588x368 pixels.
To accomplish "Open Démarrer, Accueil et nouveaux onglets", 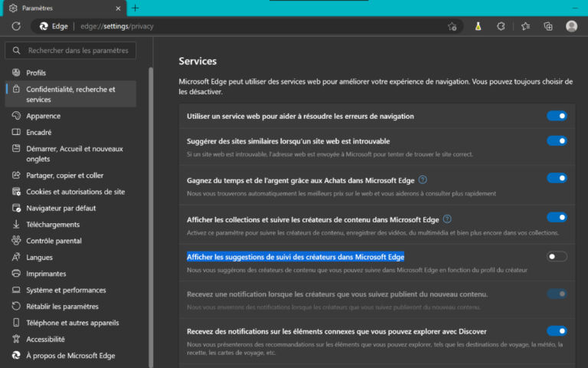I will (x=70, y=153).
